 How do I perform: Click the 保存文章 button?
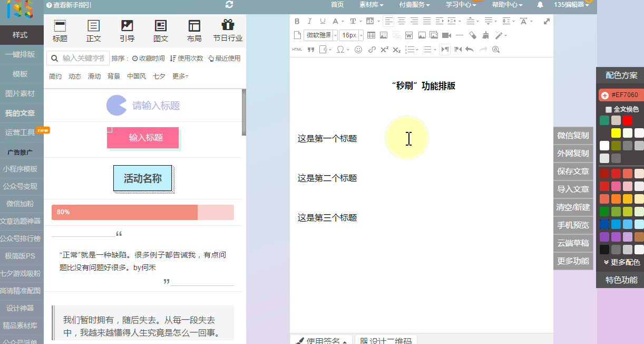pos(573,171)
